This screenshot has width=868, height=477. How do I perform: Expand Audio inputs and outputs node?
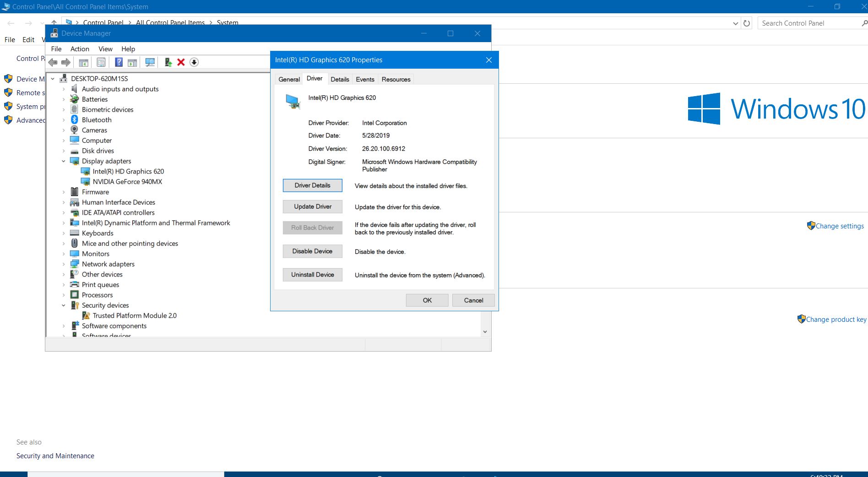click(x=64, y=89)
